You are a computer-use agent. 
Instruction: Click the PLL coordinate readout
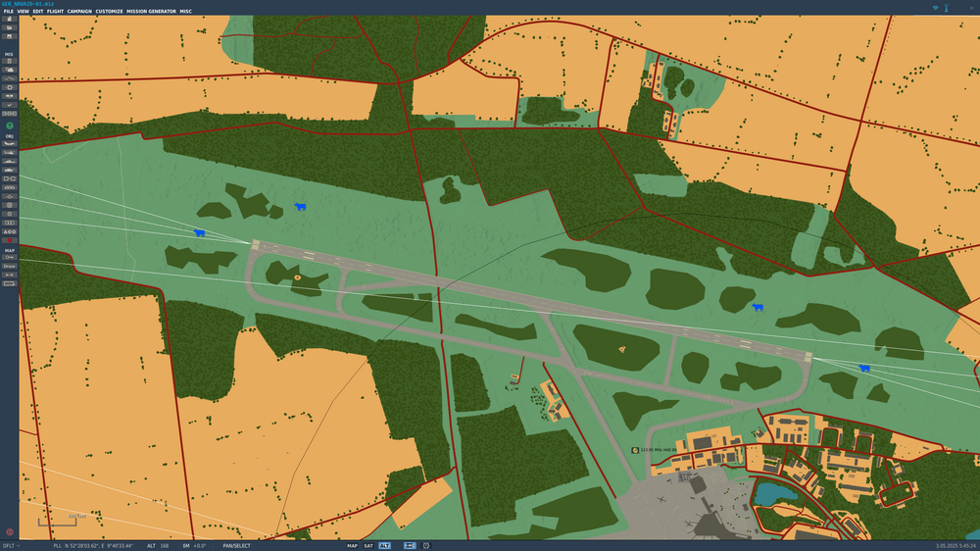click(93, 546)
